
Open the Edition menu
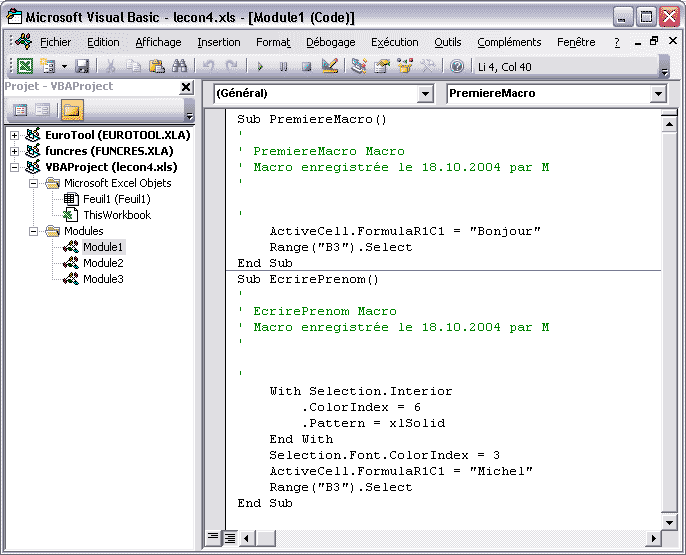tap(103, 42)
